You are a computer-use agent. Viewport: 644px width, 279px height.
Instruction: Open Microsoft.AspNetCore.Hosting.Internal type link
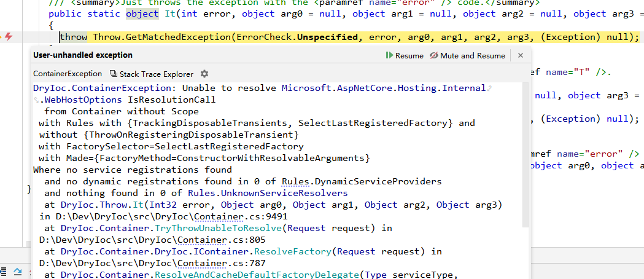pyautogui.click(x=384, y=88)
